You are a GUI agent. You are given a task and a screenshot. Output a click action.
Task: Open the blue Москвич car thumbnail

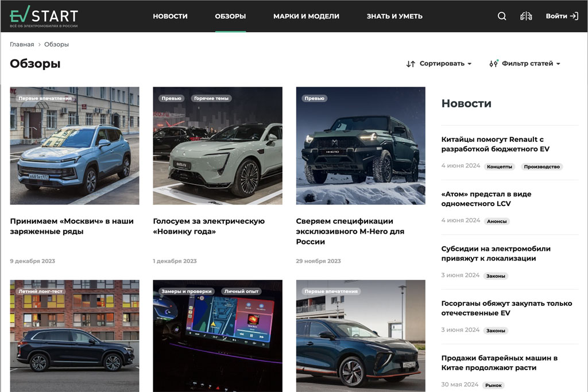75,146
